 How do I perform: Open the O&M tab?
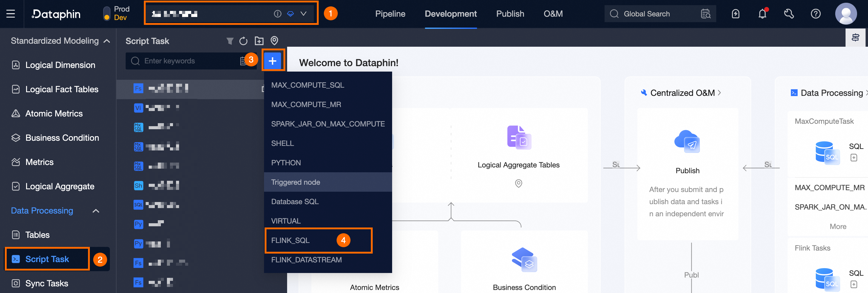coord(553,14)
